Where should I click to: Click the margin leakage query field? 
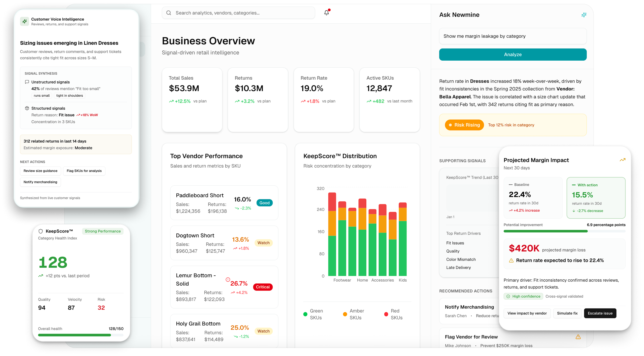512,36
